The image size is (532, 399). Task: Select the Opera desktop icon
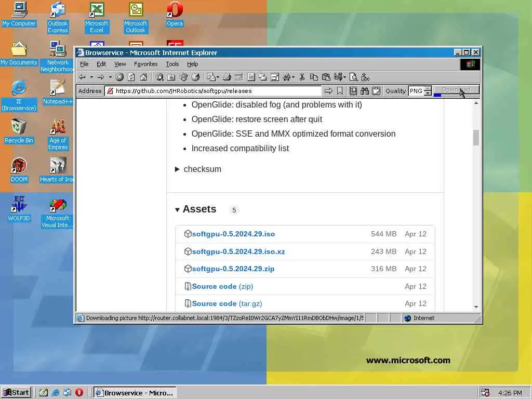coord(175,14)
